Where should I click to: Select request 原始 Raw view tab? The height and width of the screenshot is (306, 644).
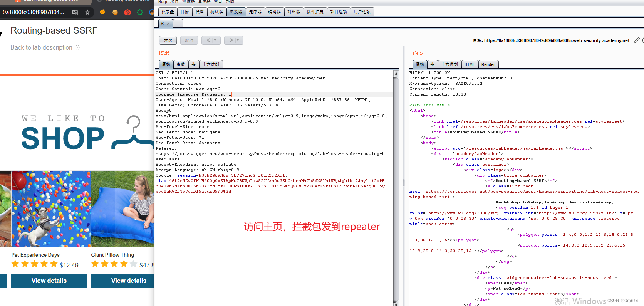[166, 64]
